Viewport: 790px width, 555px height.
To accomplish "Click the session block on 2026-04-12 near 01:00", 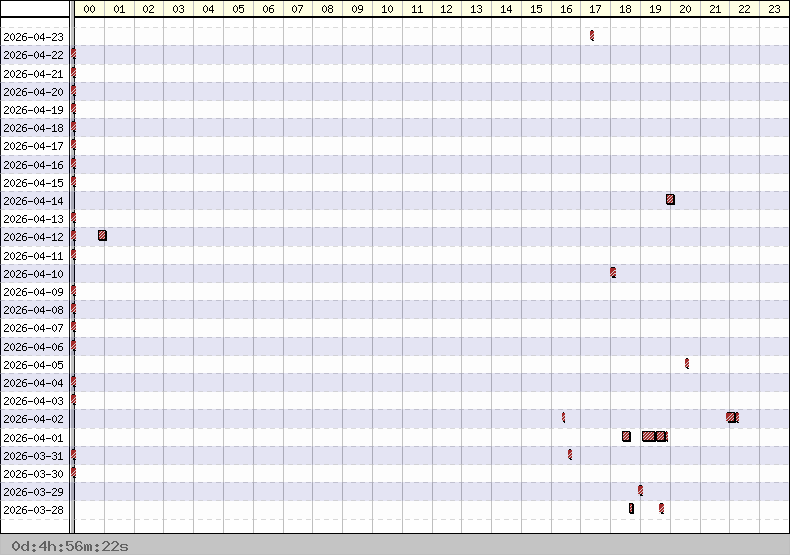I will 102,235.
